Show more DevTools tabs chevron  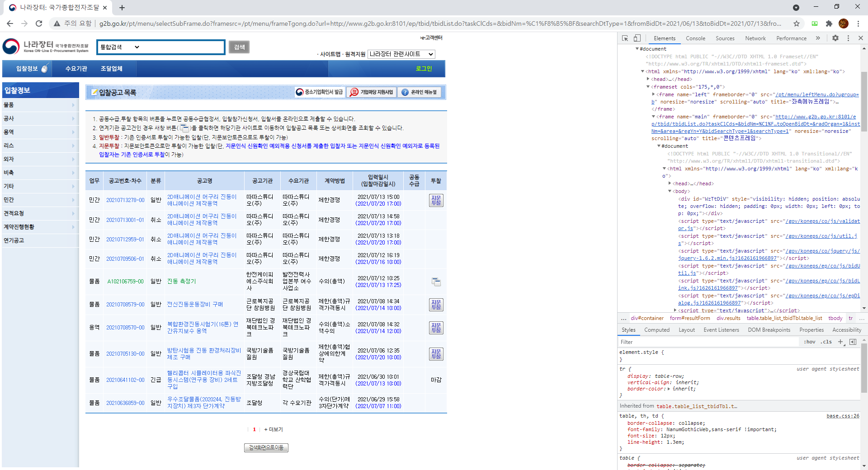coord(818,38)
